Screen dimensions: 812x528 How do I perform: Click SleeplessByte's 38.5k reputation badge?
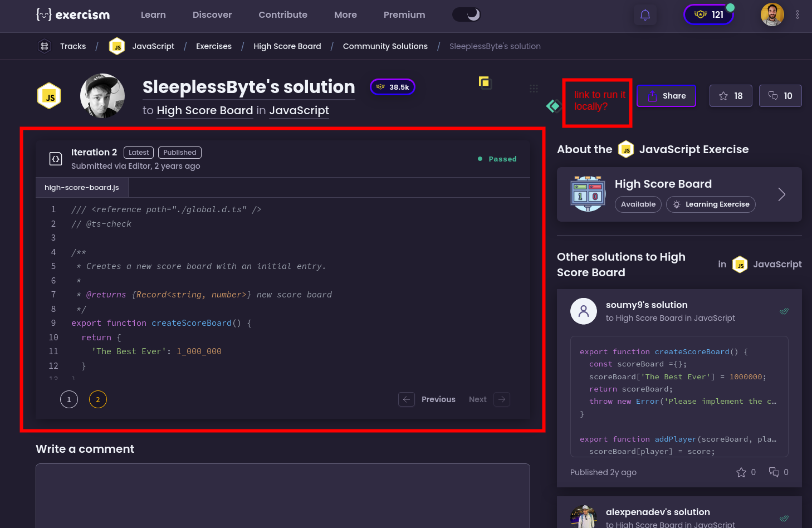(x=393, y=87)
